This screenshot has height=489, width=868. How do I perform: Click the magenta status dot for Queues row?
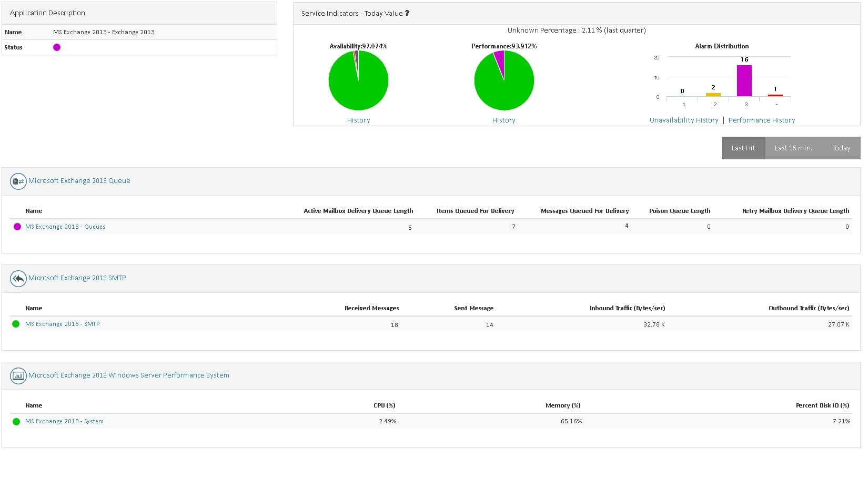tap(17, 227)
